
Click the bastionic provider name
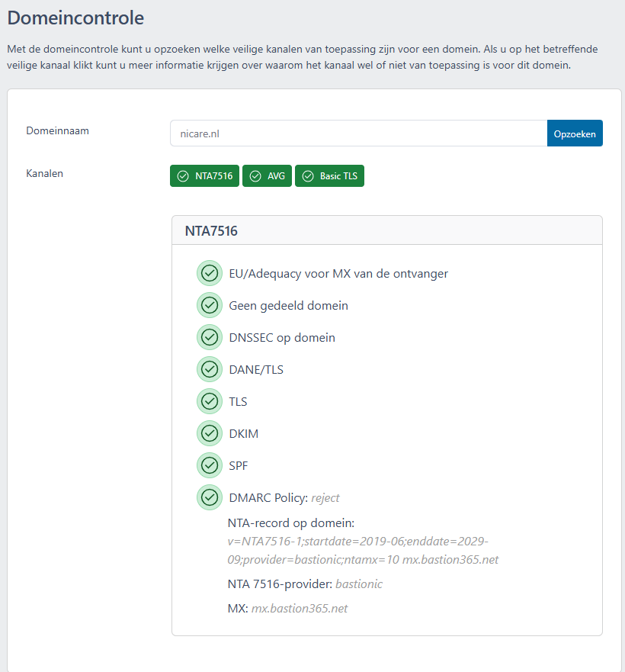pos(358,584)
